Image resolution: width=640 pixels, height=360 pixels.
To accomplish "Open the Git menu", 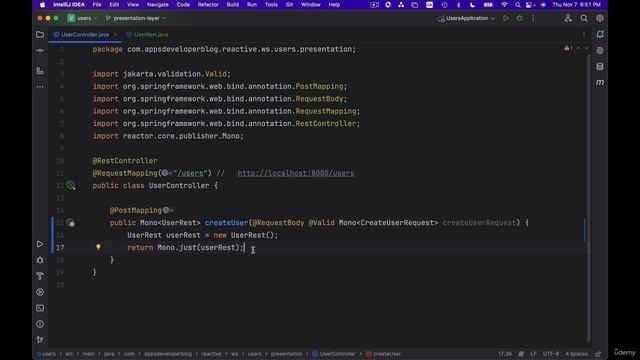I will (x=289, y=4).
